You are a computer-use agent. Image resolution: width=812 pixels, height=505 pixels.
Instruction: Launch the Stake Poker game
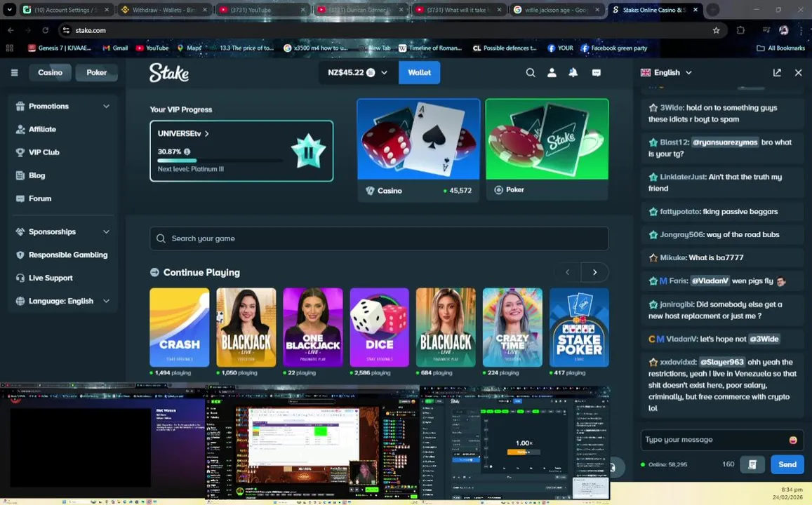click(x=579, y=328)
